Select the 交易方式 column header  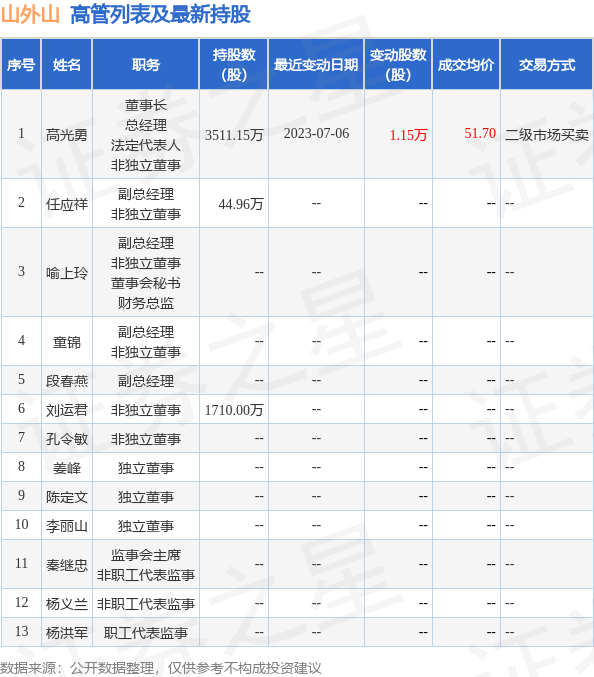pyautogui.click(x=547, y=65)
